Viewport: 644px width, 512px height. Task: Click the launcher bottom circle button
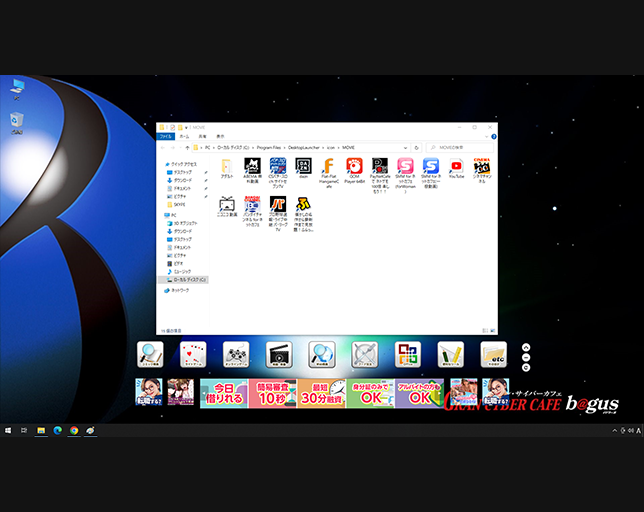point(526,367)
